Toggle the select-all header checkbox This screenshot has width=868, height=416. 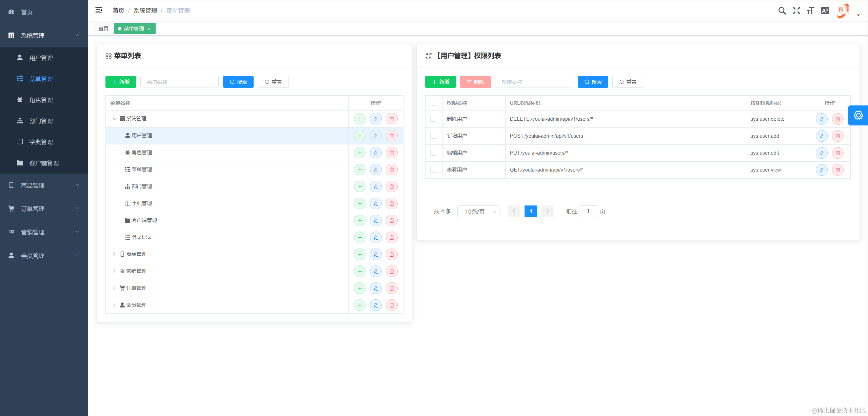(x=434, y=103)
